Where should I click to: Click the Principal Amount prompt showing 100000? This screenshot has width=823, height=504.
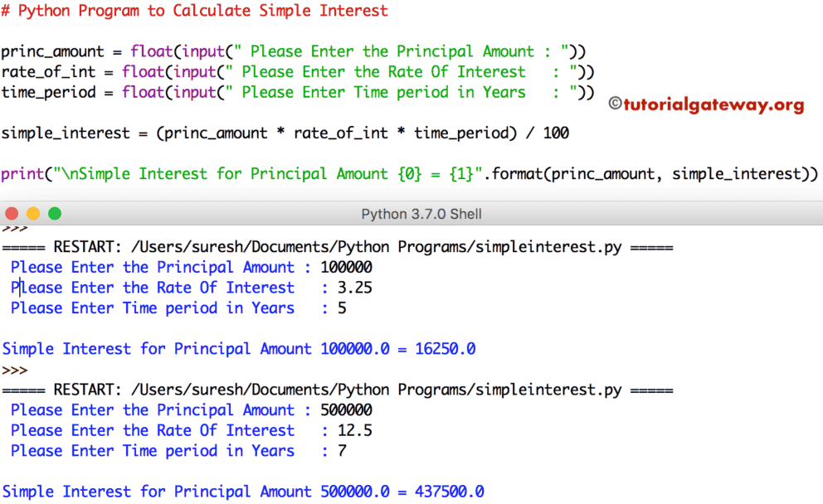(187, 267)
